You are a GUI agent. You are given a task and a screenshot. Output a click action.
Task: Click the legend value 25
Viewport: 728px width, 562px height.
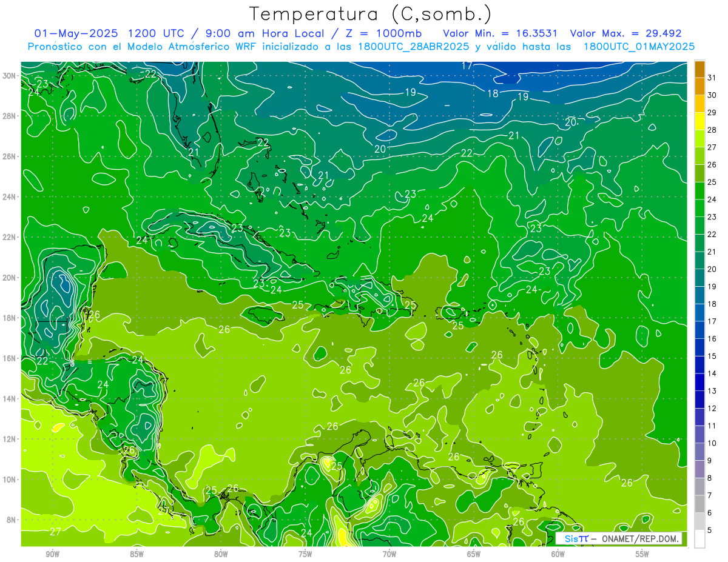point(712,182)
